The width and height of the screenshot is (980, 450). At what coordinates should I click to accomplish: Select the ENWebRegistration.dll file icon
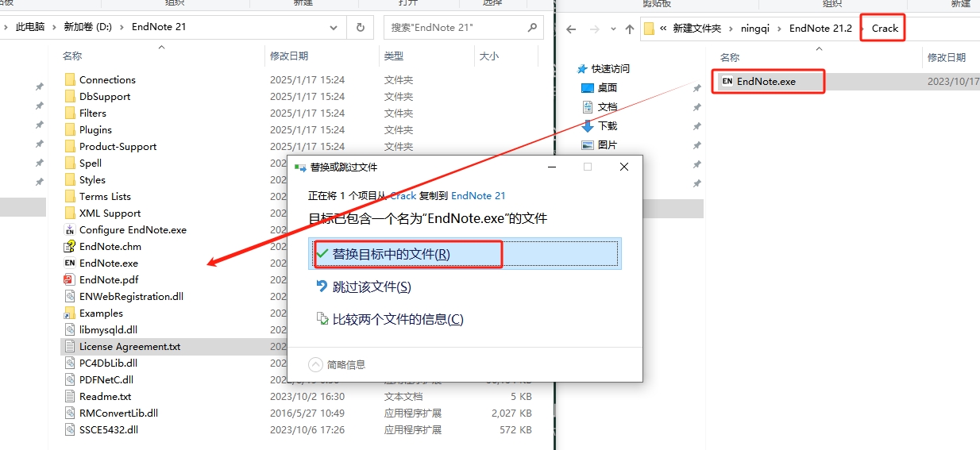pos(69,296)
